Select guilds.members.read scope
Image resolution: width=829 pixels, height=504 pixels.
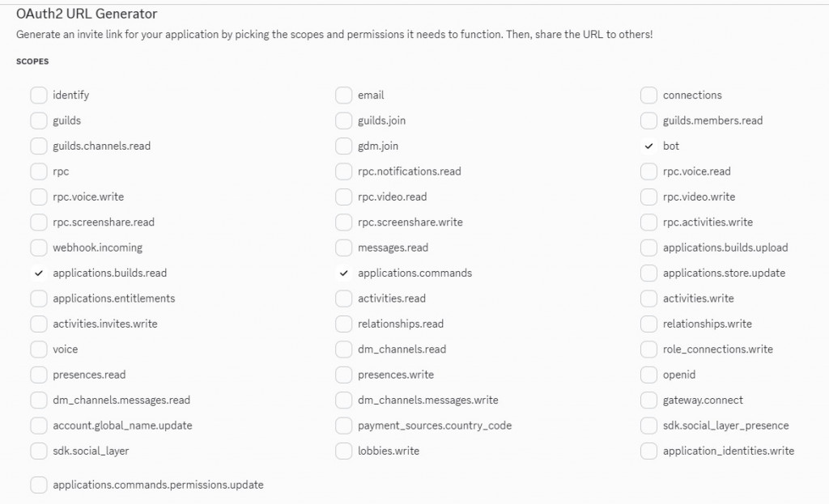pyautogui.click(x=648, y=121)
